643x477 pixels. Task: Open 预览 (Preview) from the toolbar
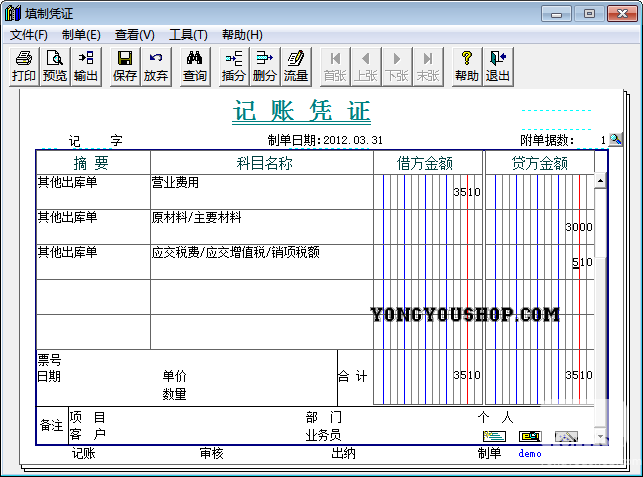(55, 66)
